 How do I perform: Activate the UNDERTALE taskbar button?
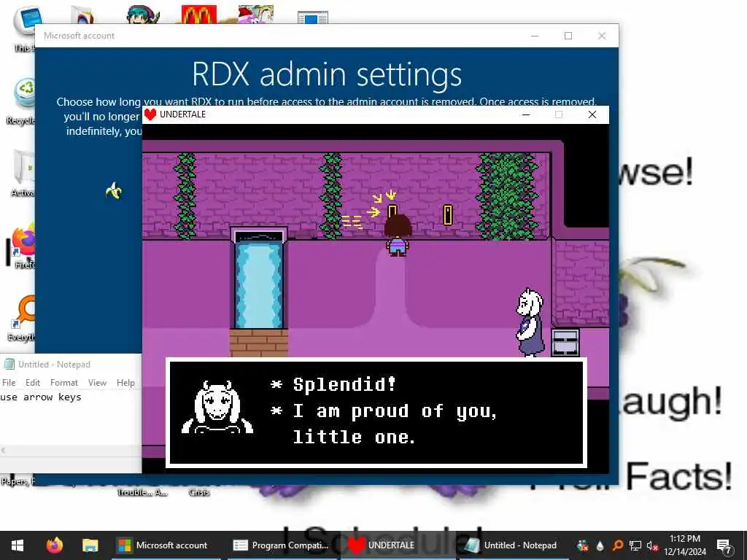(399, 545)
